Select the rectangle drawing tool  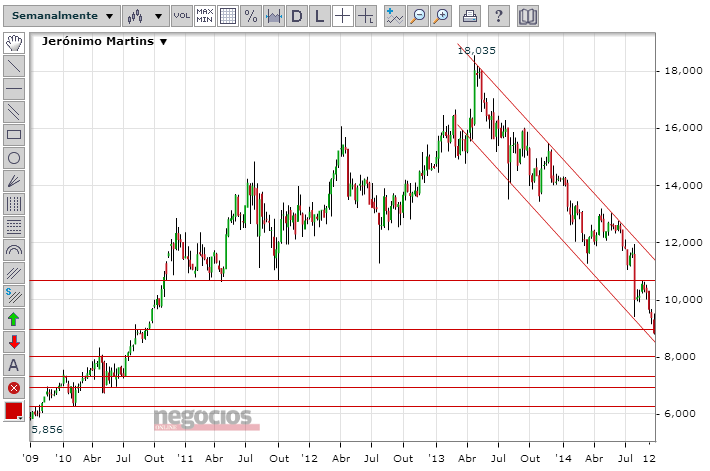[x=14, y=135]
